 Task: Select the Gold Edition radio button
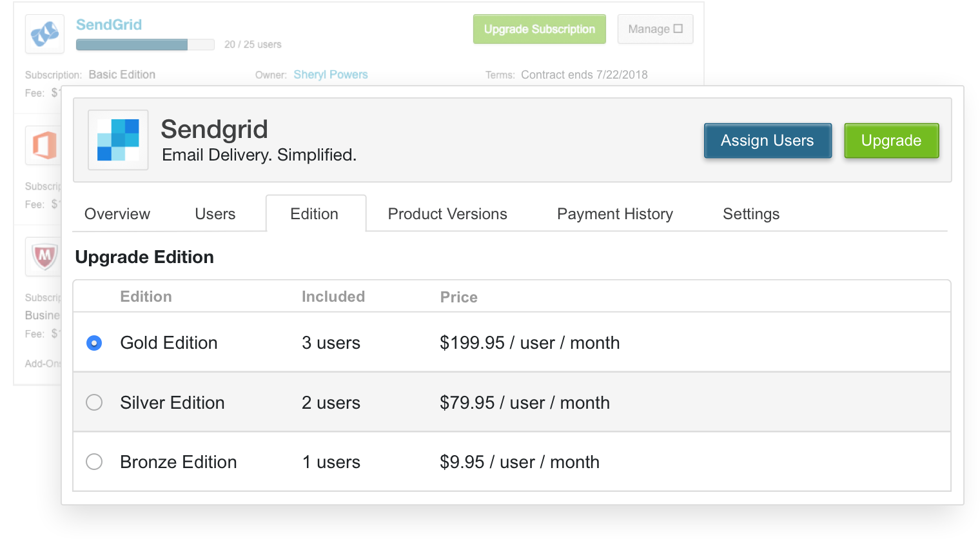(94, 343)
